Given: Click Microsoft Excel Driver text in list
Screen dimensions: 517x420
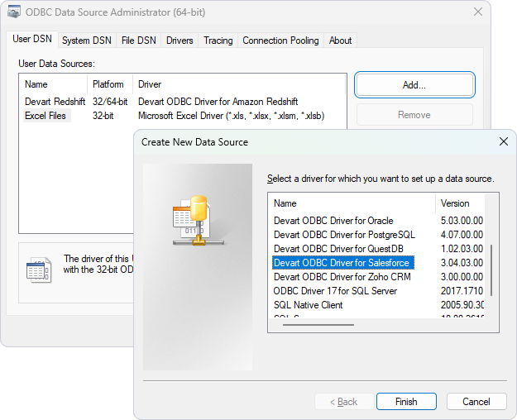Looking at the screenshot, I should [231, 116].
